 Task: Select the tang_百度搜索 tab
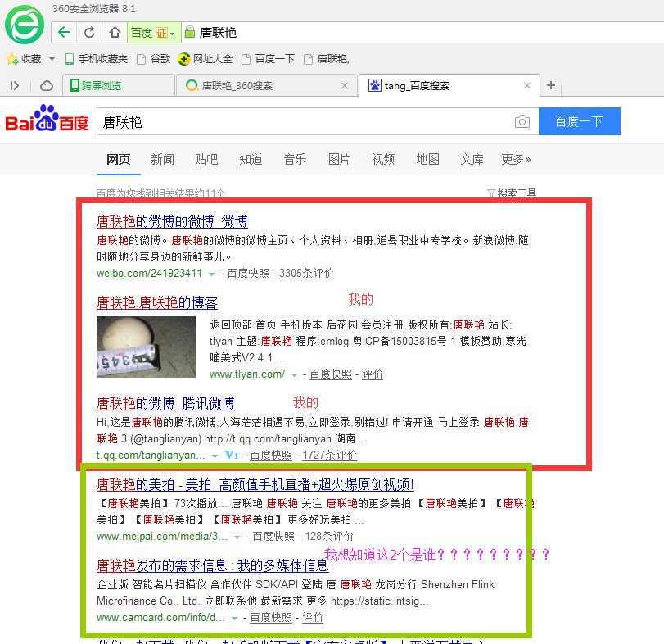coord(449,85)
